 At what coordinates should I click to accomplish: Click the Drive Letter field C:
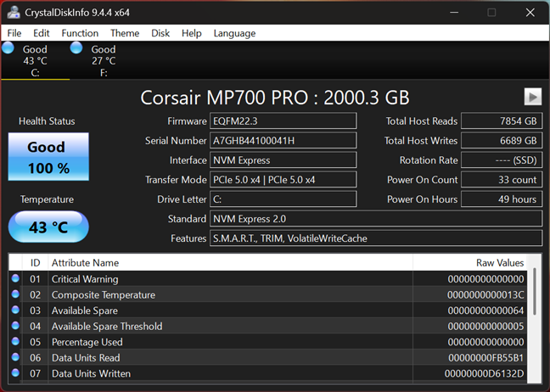(283, 199)
